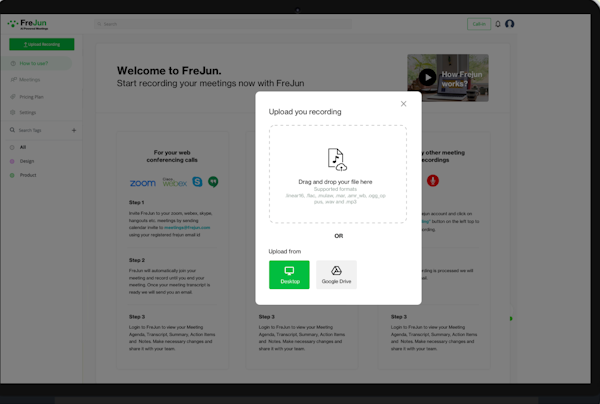
Task: Click the Zoom logo
Action: (x=143, y=183)
